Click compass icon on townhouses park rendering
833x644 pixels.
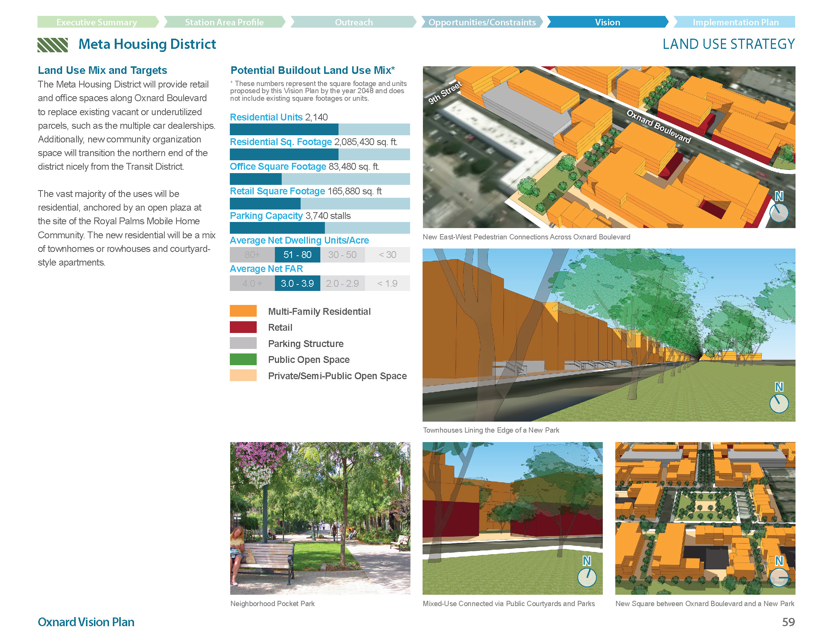point(778,403)
